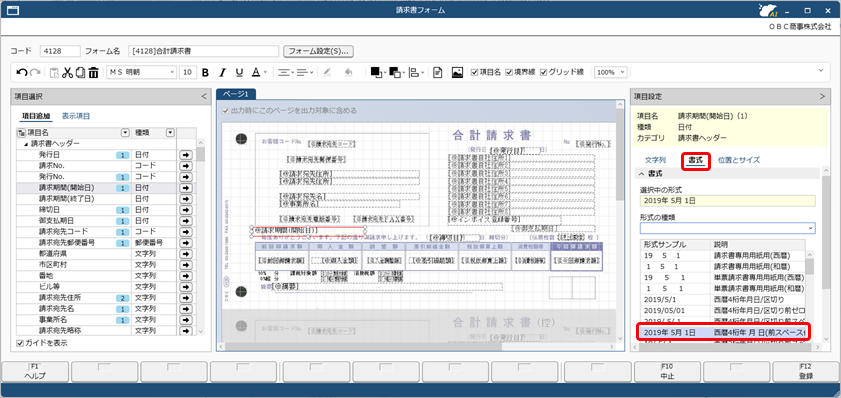Click the Undo arrow icon

click(22, 72)
